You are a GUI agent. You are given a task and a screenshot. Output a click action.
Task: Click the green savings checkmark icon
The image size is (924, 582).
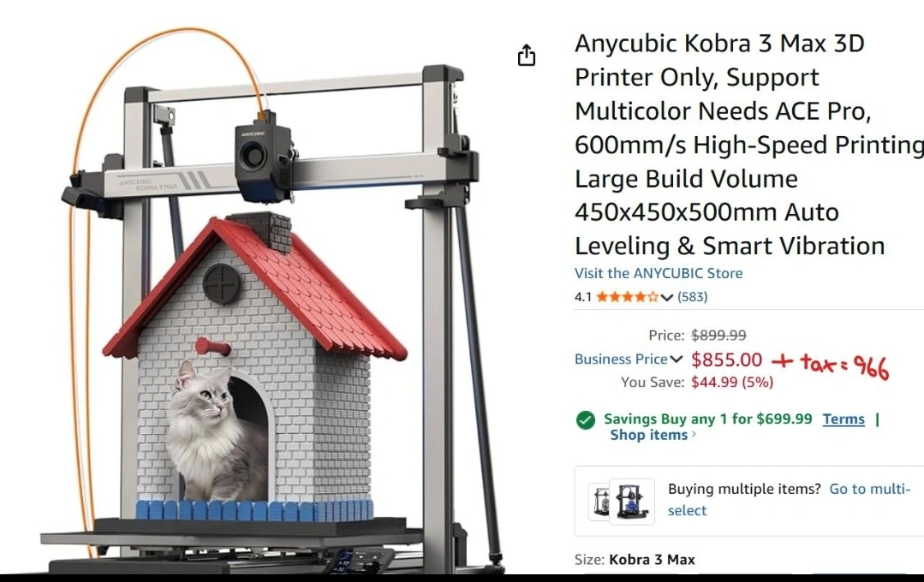coord(585,420)
